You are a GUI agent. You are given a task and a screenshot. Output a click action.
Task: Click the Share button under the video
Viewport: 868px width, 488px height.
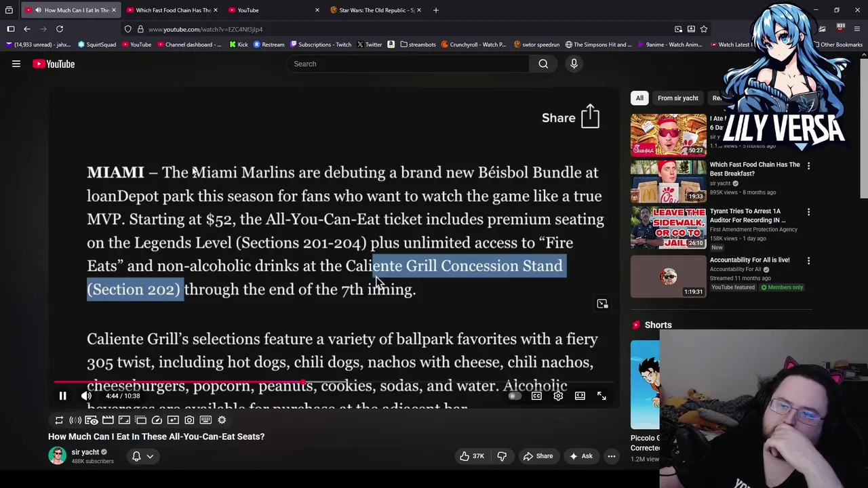click(x=538, y=456)
